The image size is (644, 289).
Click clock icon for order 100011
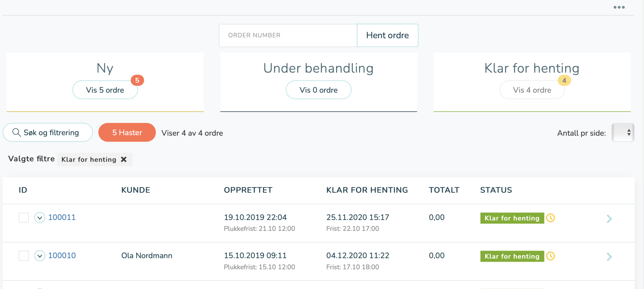551,218
